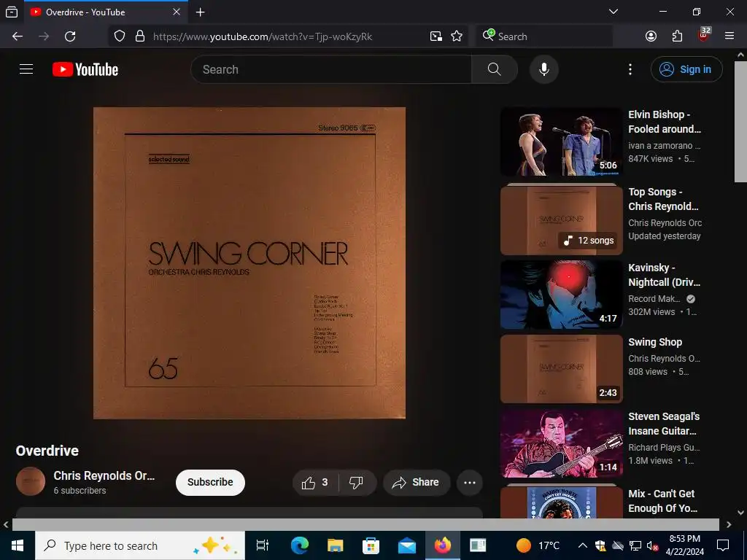The image size is (747, 560).
Task: Click the Elvin Bishop - Fooled around title
Action: click(665, 122)
